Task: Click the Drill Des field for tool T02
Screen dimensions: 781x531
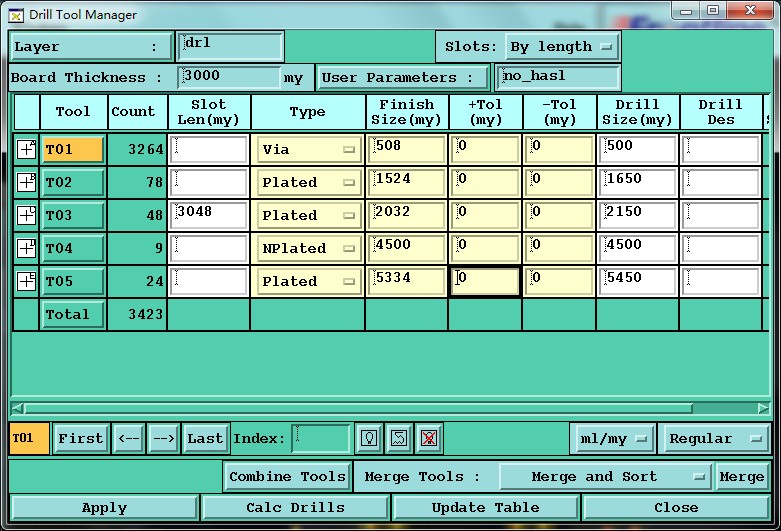Action: pyautogui.click(x=721, y=182)
